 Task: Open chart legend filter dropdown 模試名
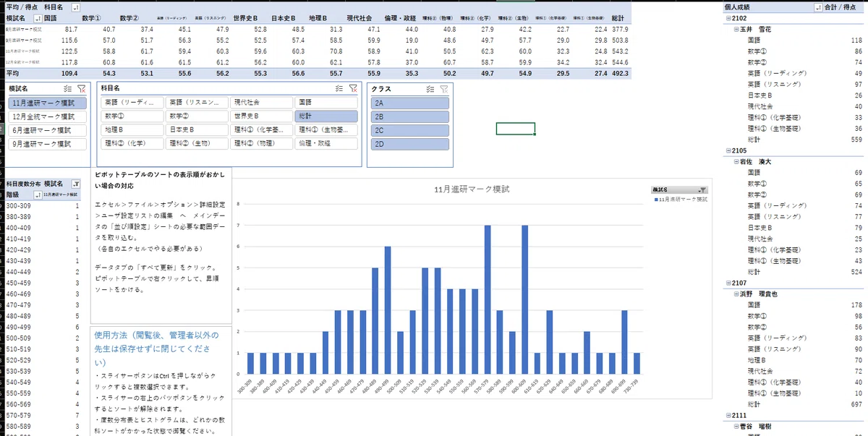coord(703,189)
